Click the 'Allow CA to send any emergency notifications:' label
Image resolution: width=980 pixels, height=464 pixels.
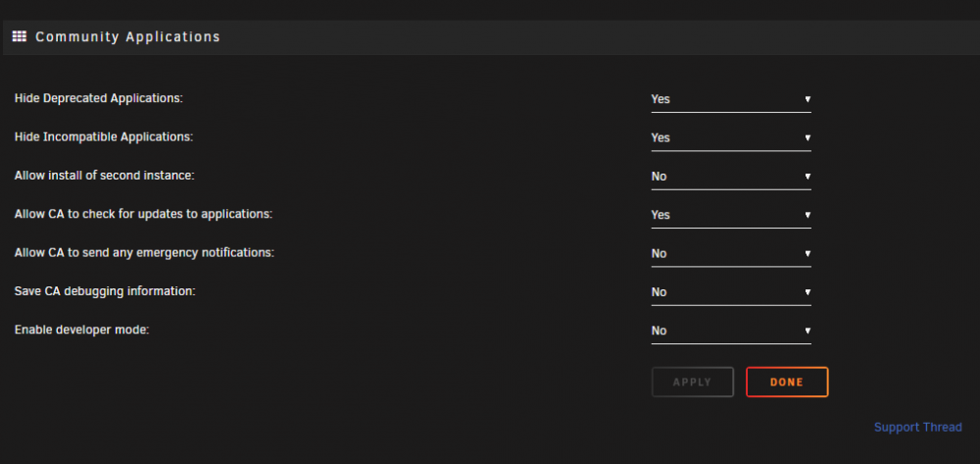[x=144, y=253]
